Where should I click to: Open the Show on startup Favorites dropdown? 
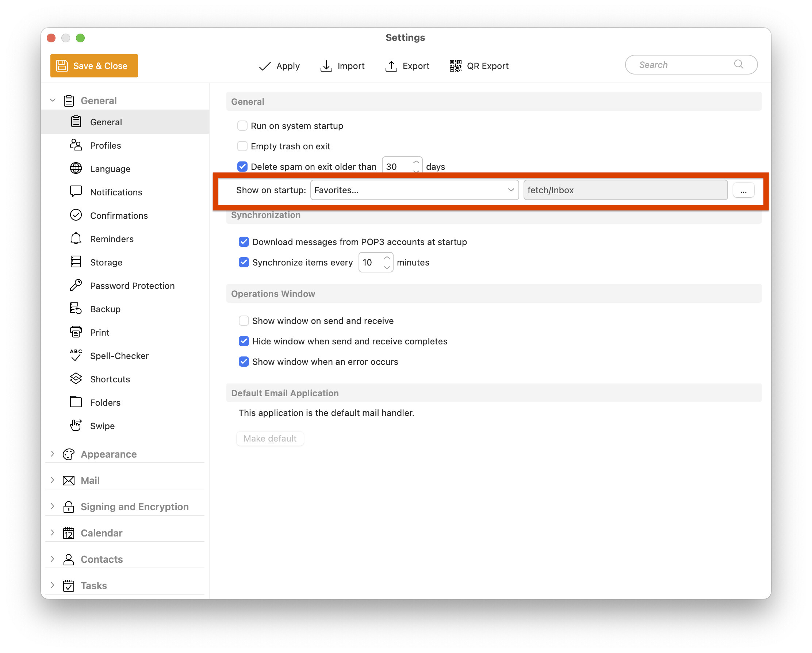click(x=414, y=190)
